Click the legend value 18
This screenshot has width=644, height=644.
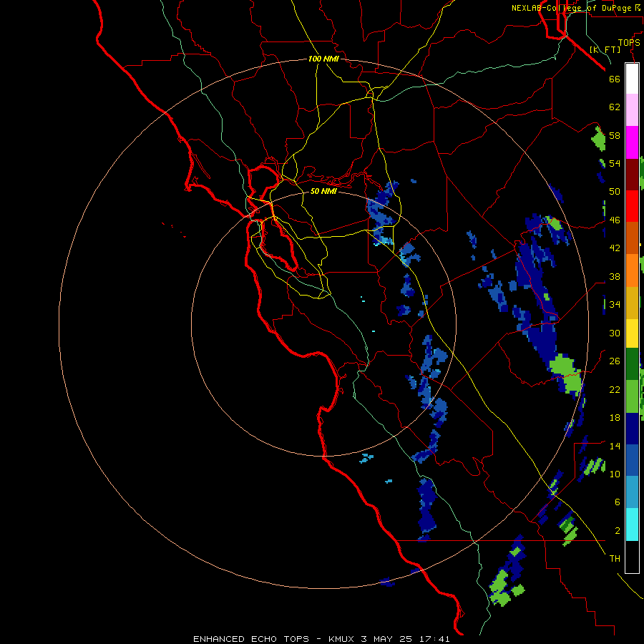click(x=615, y=418)
